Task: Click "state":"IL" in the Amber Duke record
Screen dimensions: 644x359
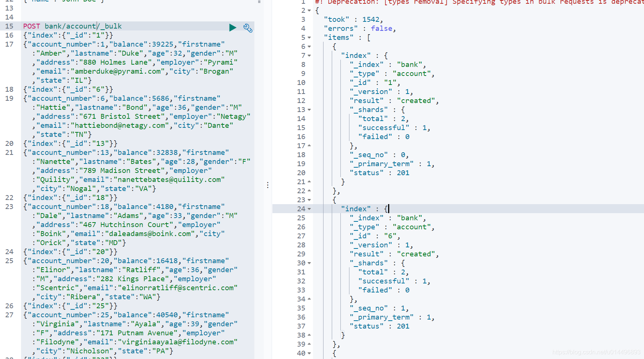Action: tap(62, 80)
